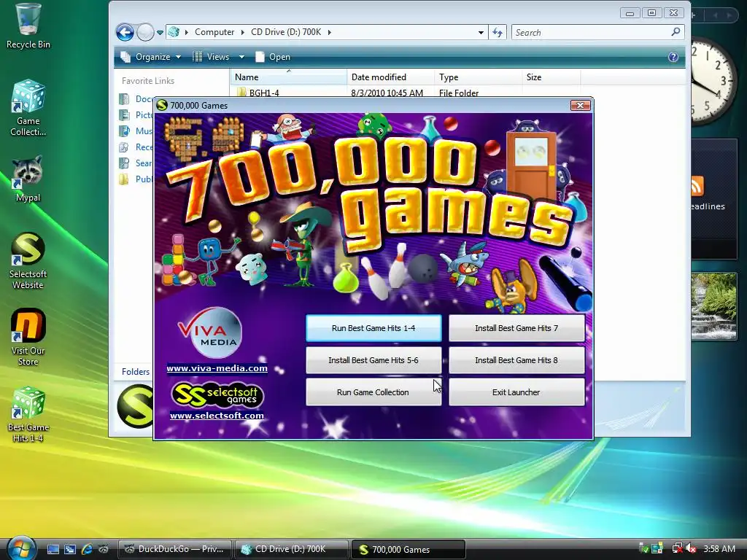
Task: Switch to CD Drive (D:) 700K taskbar button
Action: point(291,549)
